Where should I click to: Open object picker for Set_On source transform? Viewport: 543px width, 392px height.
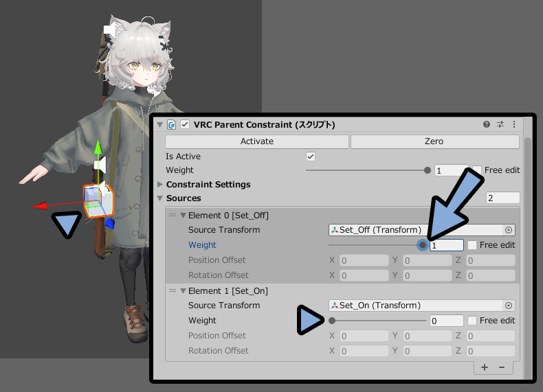(509, 305)
